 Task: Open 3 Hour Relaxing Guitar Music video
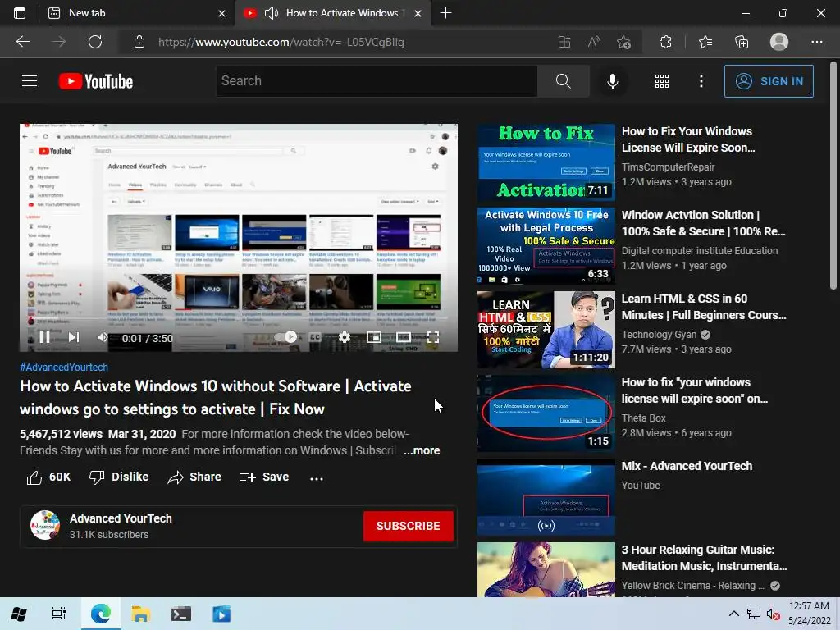(x=704, y=558)
